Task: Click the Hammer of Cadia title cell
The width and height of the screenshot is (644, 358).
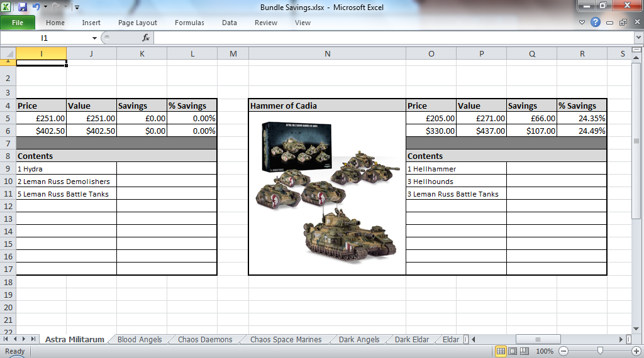Action: (x=327, y=106)
